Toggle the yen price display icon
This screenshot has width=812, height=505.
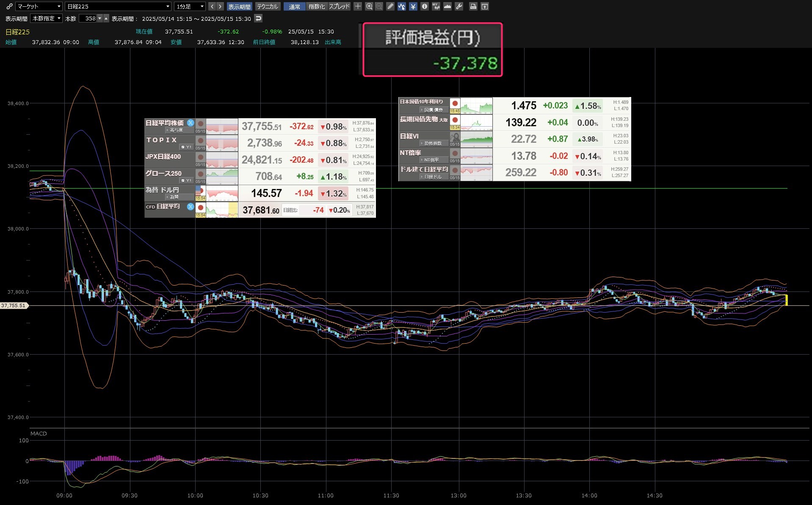point(413,6)
